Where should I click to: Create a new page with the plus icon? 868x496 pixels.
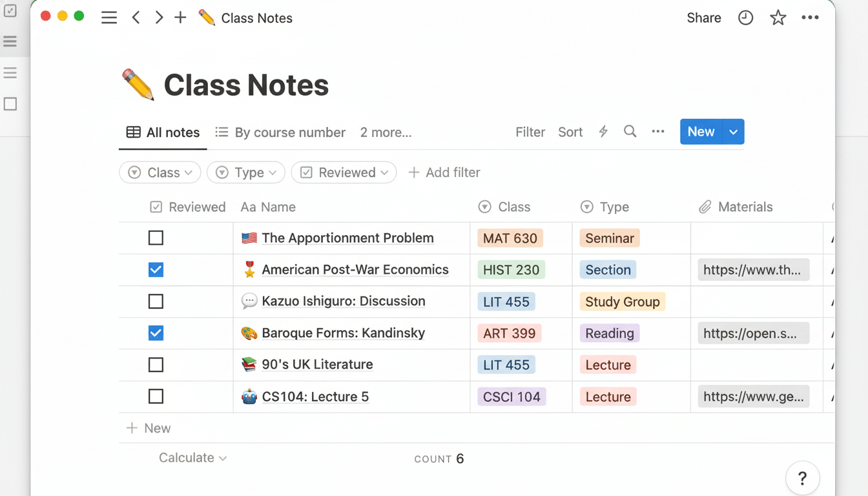[x=180, y=17]
